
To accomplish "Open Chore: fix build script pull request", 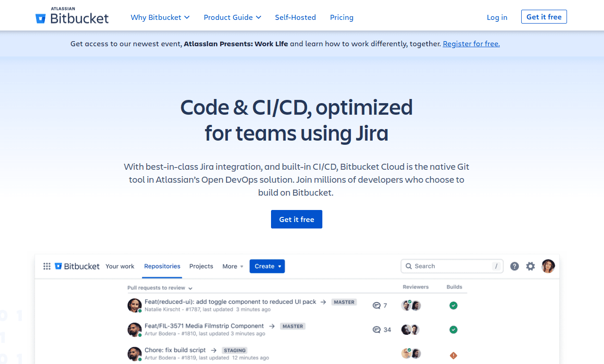I will (175, 350).
